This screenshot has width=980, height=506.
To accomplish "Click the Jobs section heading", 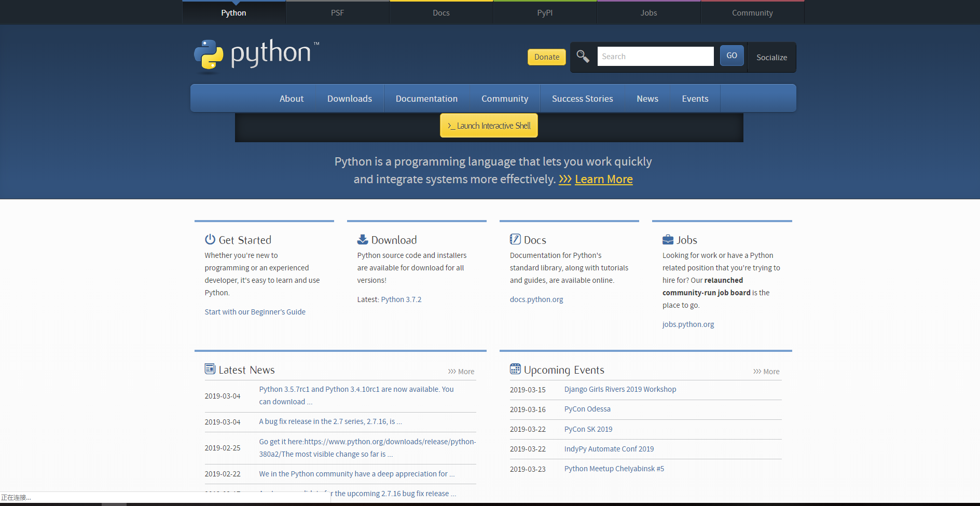I will pos(686,240).
